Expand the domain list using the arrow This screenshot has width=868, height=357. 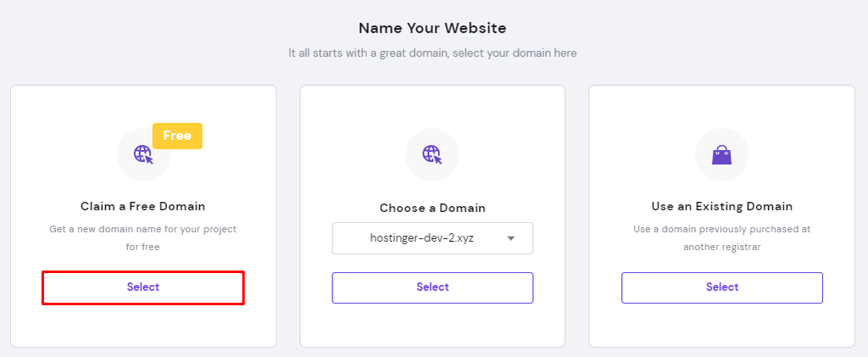[511, 238]
